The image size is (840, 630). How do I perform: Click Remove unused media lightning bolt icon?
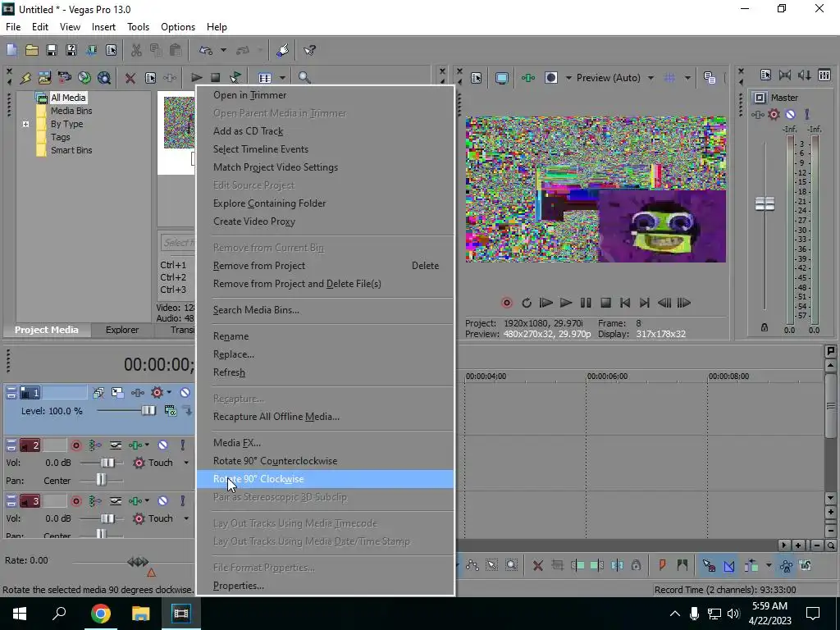25,78
